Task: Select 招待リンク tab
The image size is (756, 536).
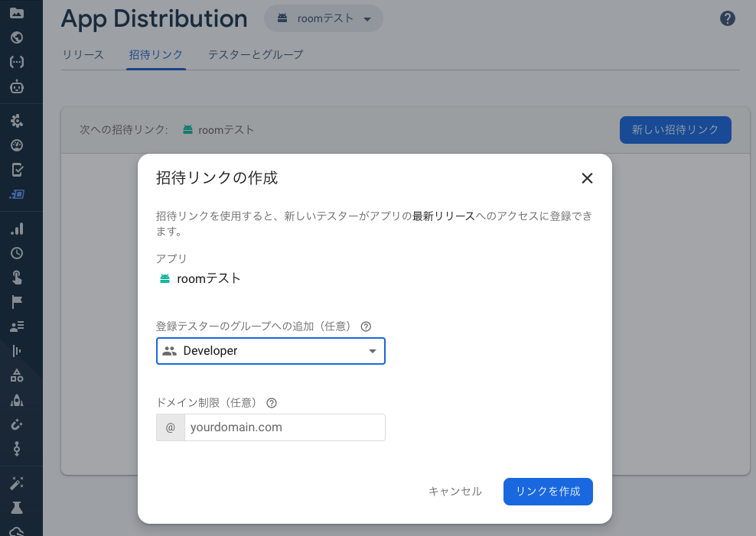Action: click(156, 55)
